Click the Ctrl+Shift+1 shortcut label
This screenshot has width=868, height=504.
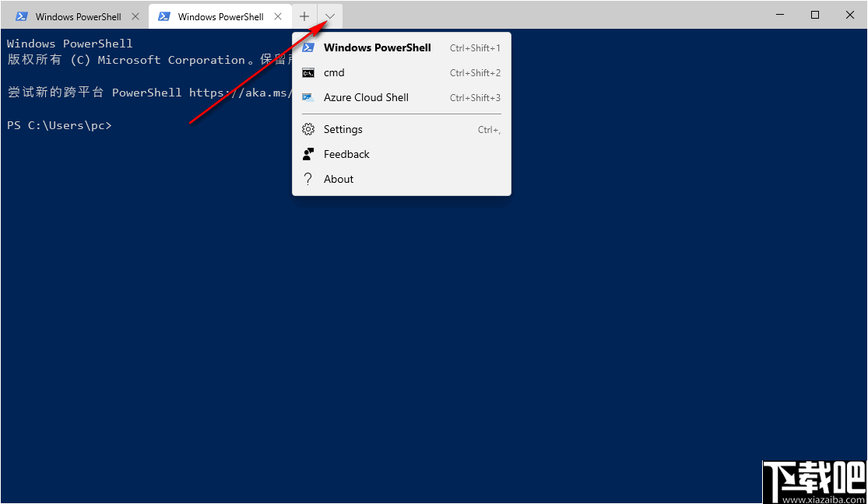[475, 48]
